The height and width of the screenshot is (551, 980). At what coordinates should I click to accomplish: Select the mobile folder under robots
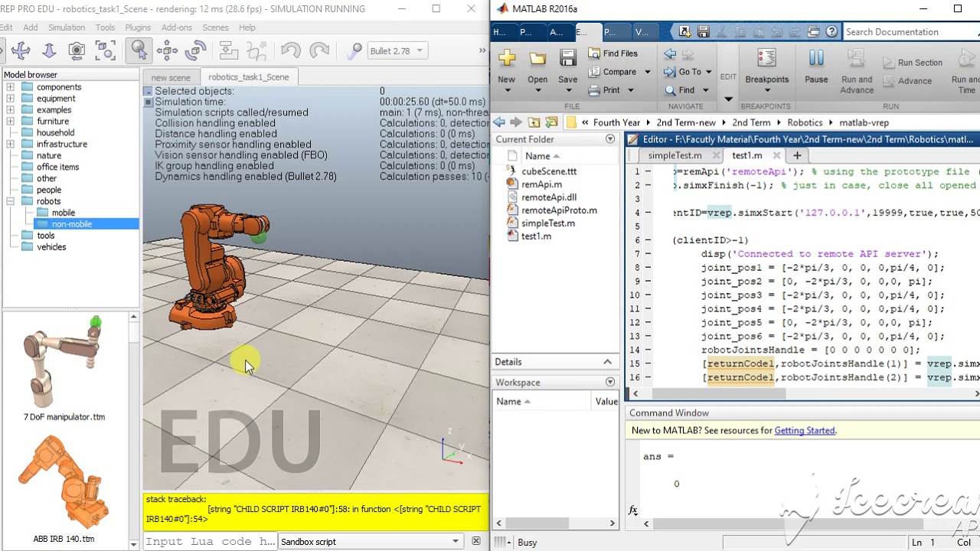[63, 213]
